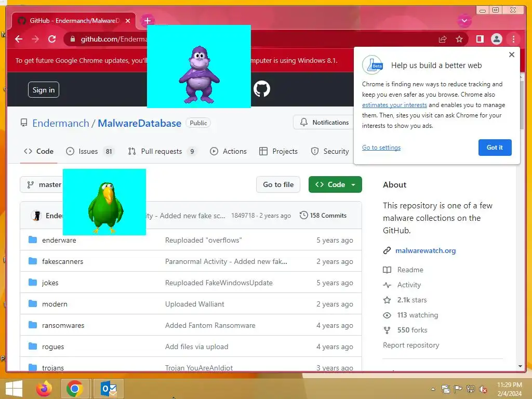532x399 pixels.
Task: Open the Actions tab
Action: [x=228, y=151]
